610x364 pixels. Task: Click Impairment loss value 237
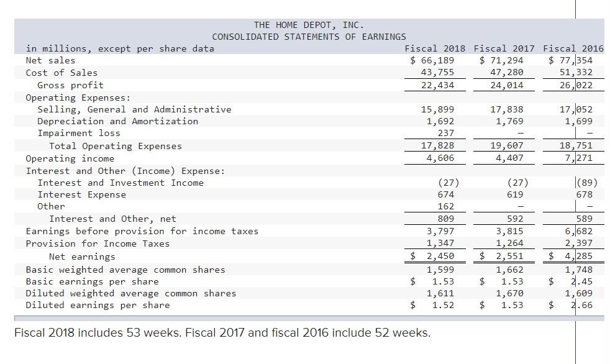click(446, 133)
